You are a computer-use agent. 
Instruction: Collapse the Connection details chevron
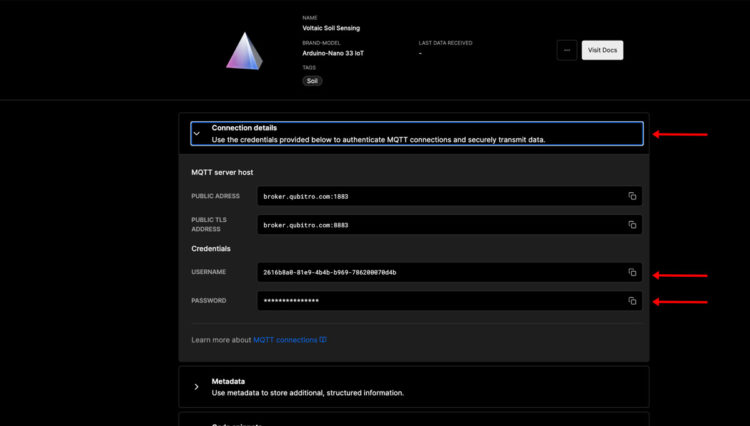196,133
